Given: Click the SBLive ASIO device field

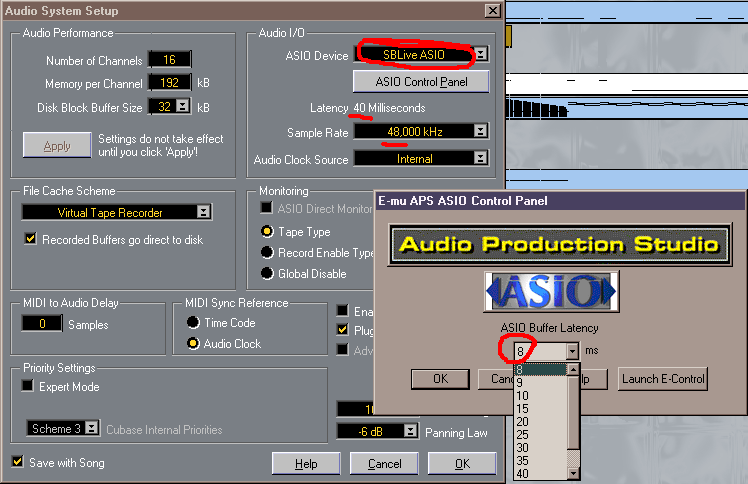Looking at the screenshot, I should [x=414, y=54].
